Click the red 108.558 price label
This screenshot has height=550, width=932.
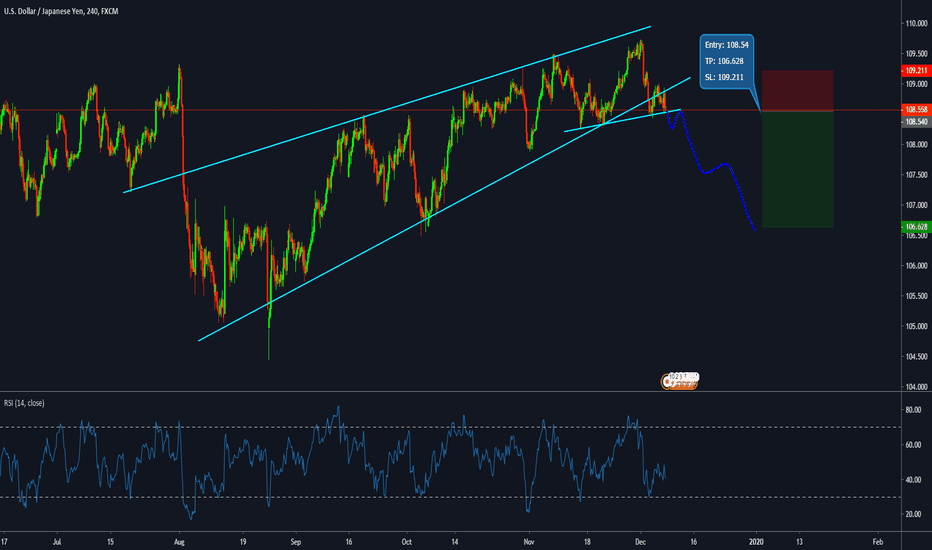pyautogui.click(x=916, y=110)
